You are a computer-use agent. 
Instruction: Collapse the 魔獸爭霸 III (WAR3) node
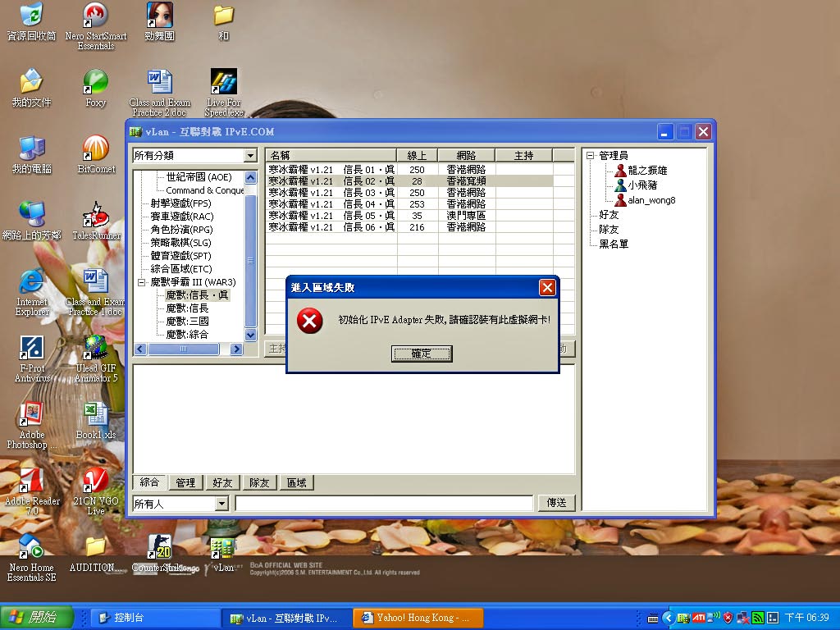pos(141,282)
